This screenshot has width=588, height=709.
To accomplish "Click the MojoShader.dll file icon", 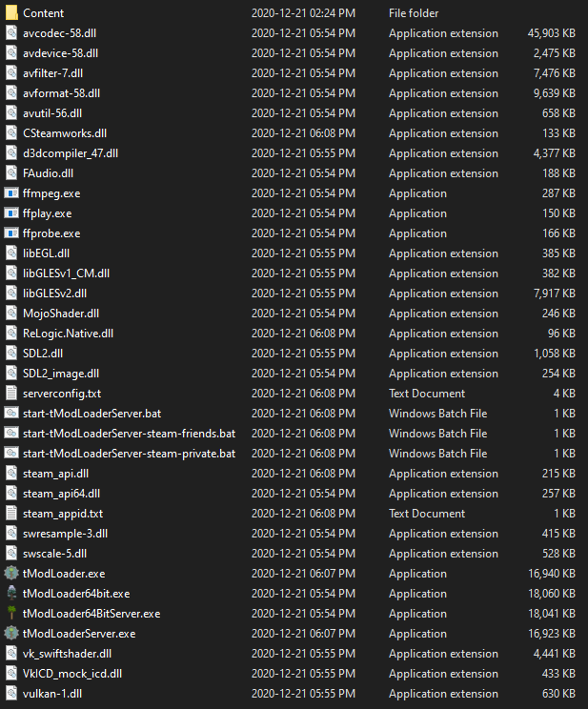I will [11, 314].
